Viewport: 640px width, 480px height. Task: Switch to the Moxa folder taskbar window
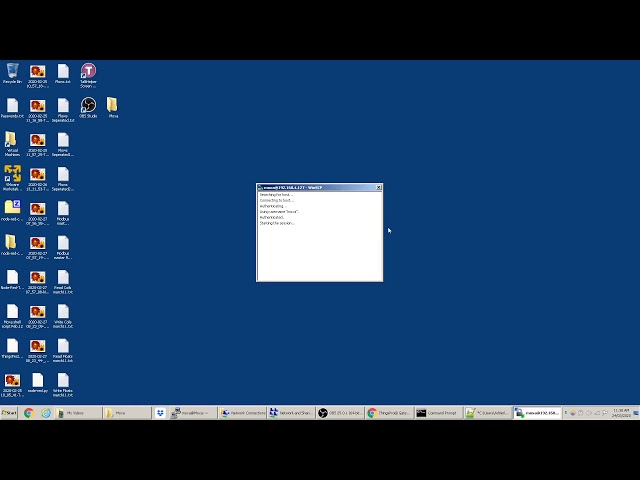(x=127, y=413)
